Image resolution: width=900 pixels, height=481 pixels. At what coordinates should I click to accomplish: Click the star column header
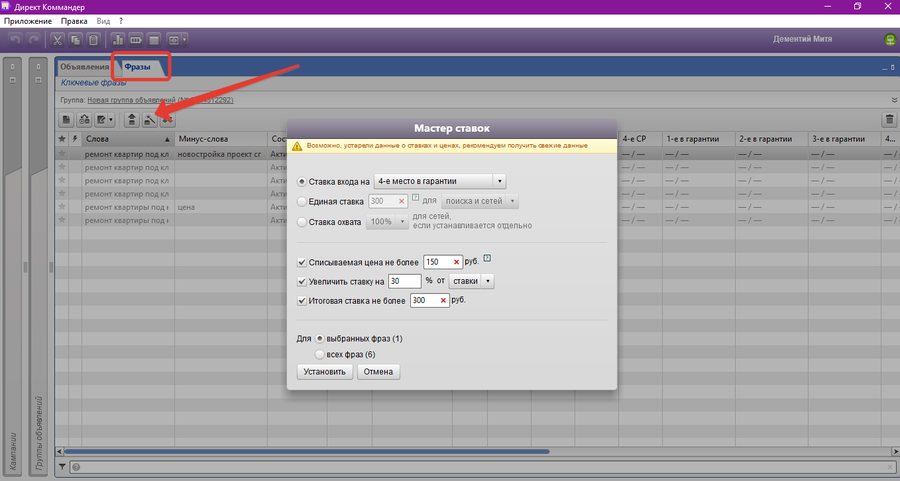coord(62,139)
